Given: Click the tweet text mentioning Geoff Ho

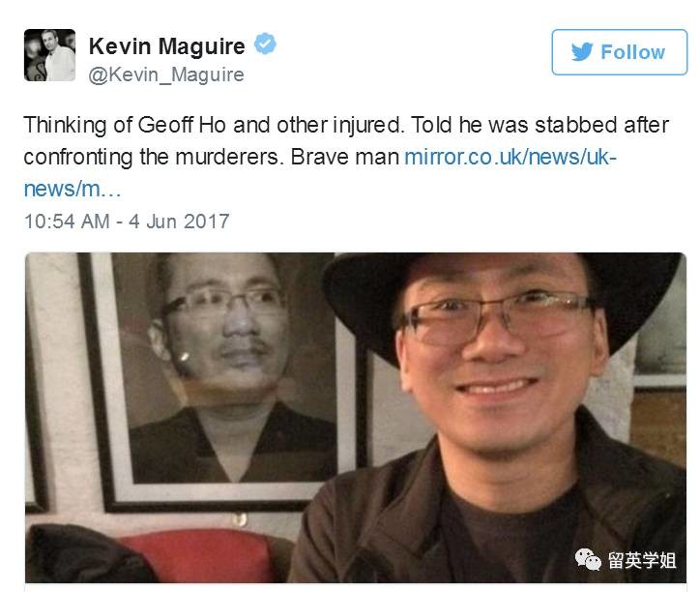Looking at the screenshot, I should 346,157.
